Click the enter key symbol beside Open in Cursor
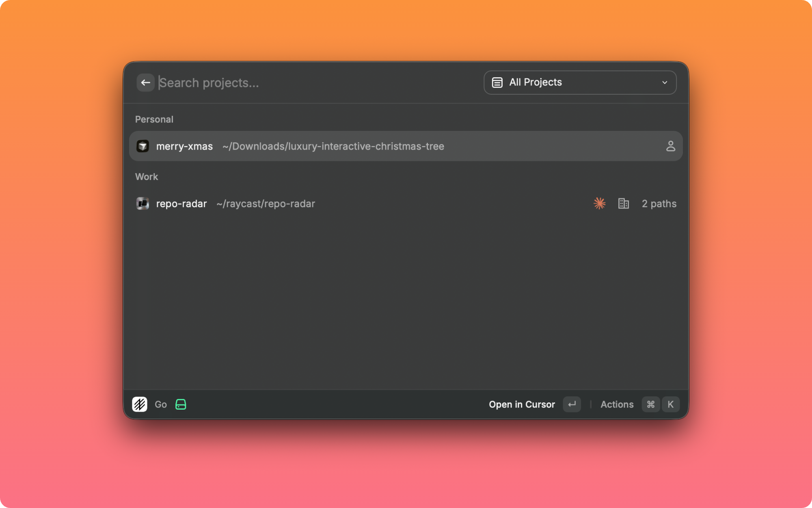The image size is (812, 508). [572, 404]
